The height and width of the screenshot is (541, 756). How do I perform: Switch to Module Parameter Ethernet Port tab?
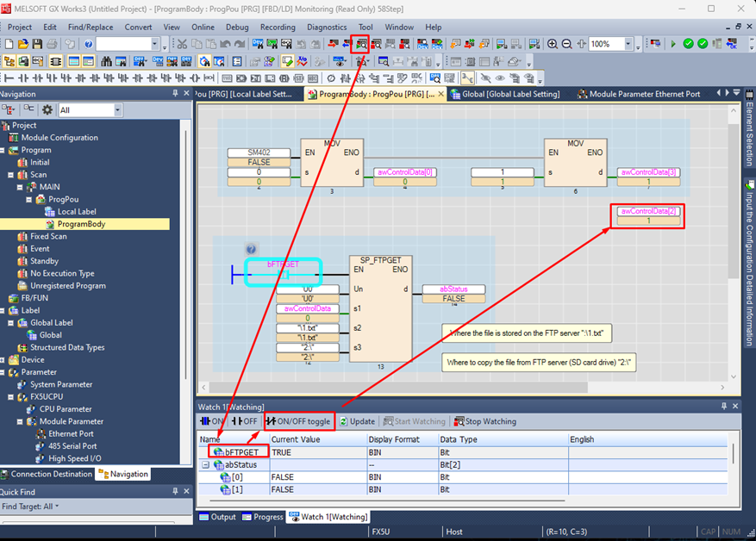click(640, 94)
